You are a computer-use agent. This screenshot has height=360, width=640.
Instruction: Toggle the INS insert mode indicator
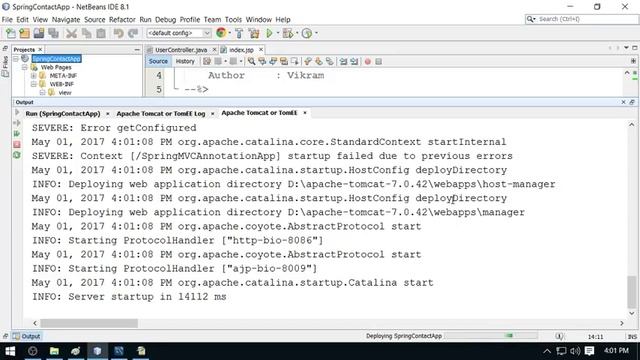click(x=632, y=337)
